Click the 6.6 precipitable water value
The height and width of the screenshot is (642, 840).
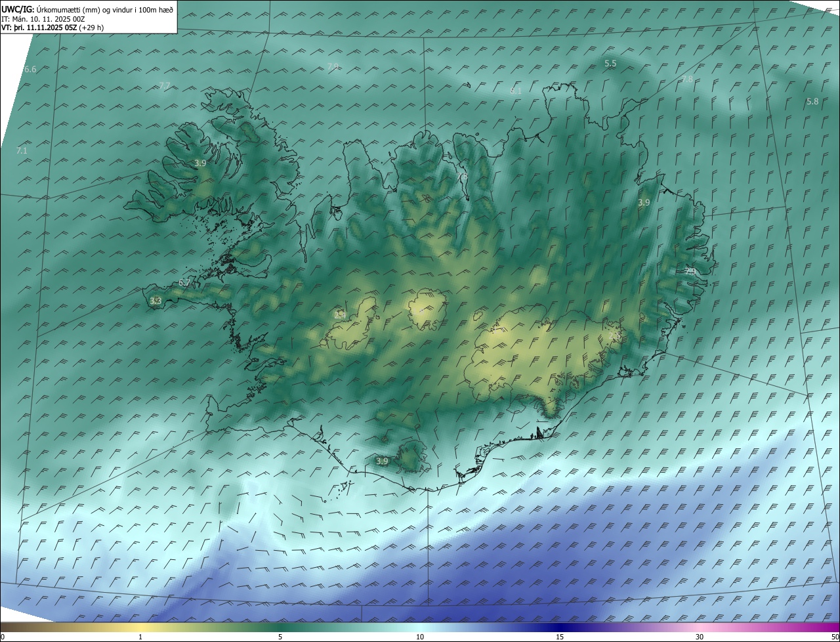30,69
